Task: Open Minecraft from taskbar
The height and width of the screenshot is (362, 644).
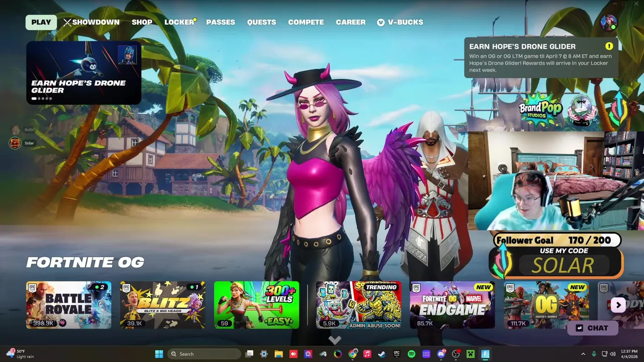Action: pyautogui.click(x=470, y=354)
